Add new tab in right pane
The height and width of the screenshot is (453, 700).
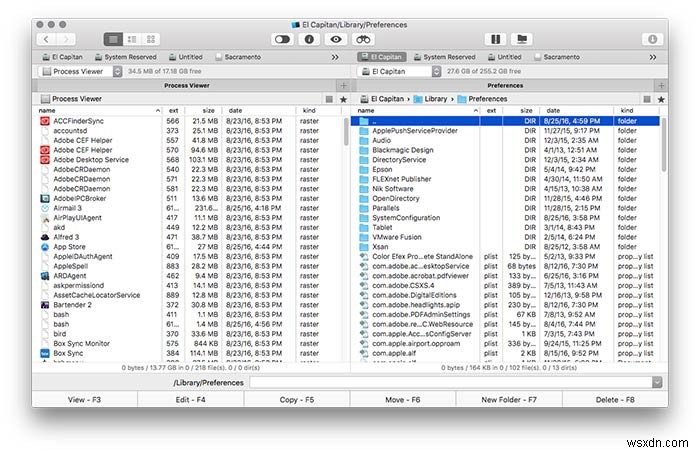pyautogui.click(x=661, y=85)
